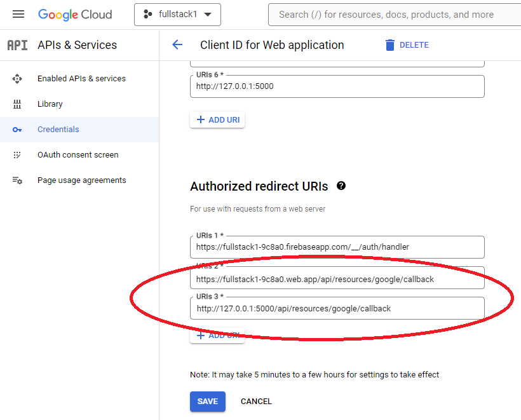Click ADD URI below redirect URIs

217,335
